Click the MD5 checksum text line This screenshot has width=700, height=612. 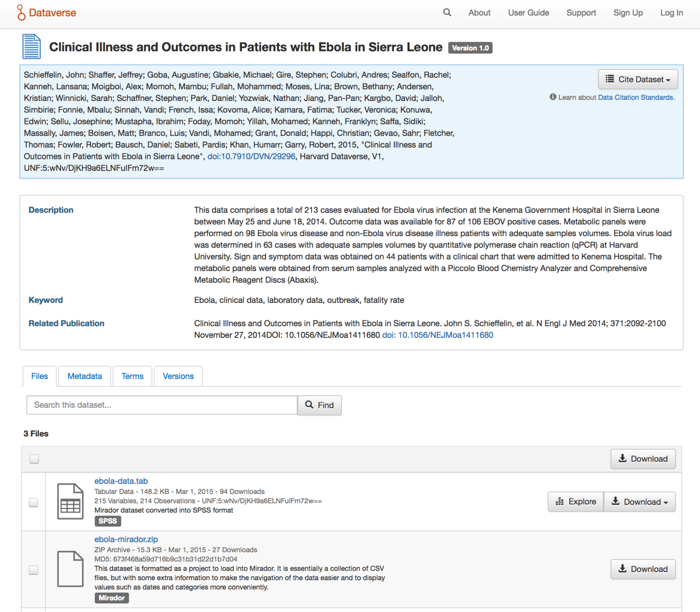[166, 559]
